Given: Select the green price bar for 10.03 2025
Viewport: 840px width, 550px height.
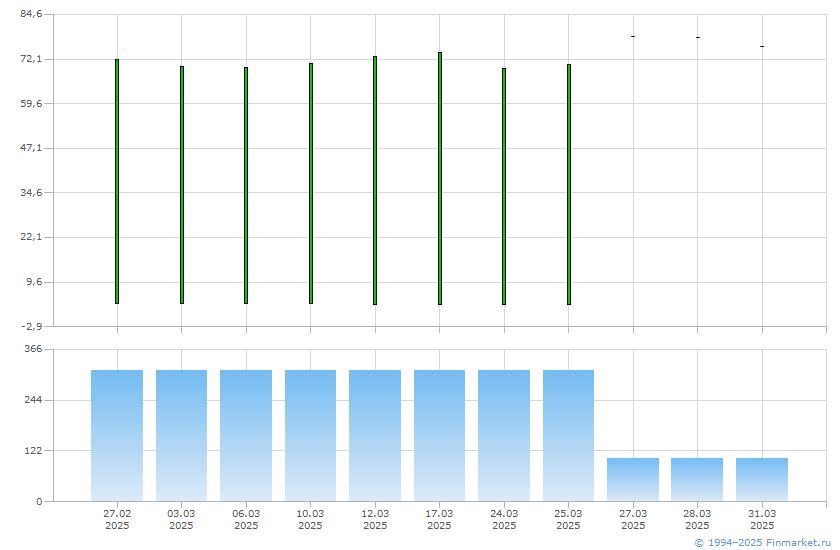Looking at the screenshot, I should coord(311,184).
